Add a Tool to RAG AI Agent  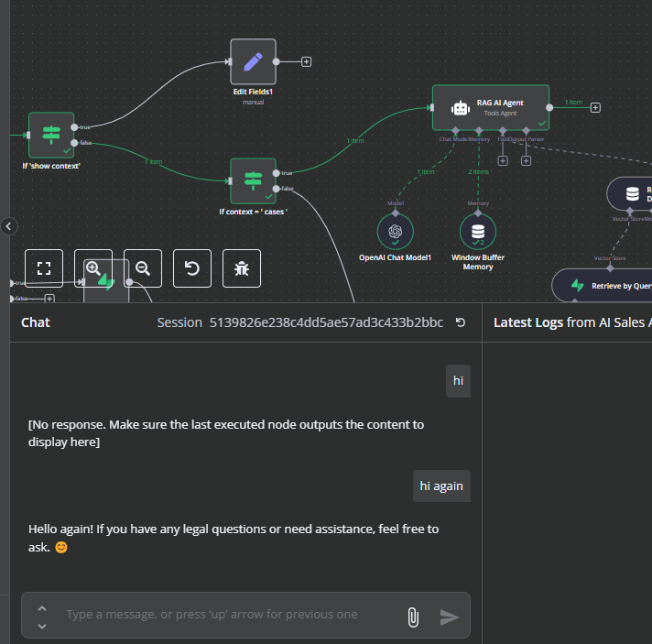tap(503, 160)
